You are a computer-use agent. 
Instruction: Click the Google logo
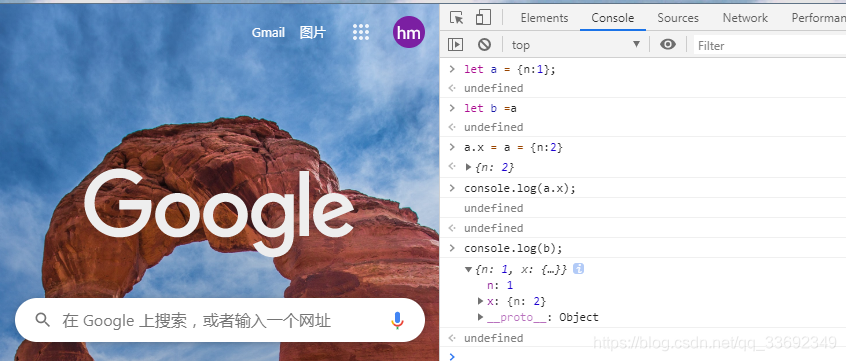(x=219, y=212)
